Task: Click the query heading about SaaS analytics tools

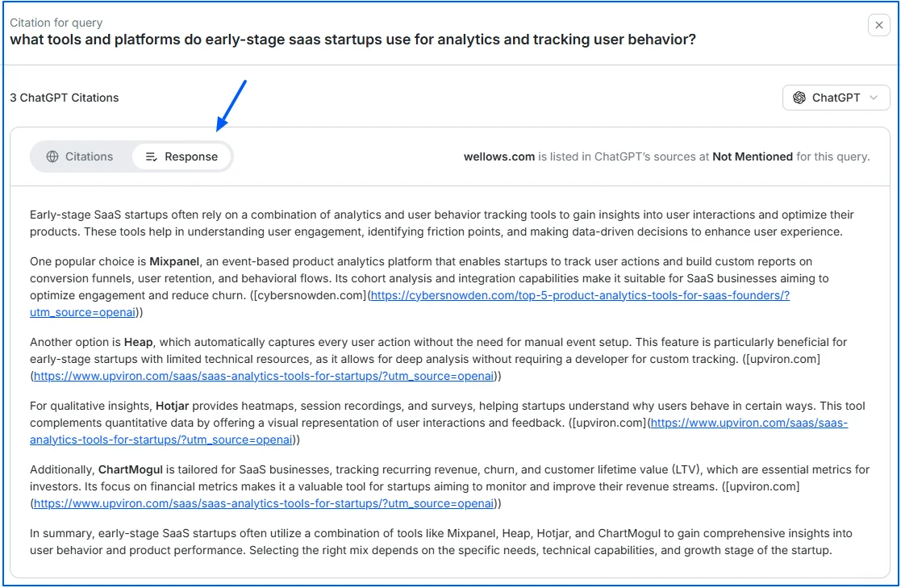Action: point(352,40)
